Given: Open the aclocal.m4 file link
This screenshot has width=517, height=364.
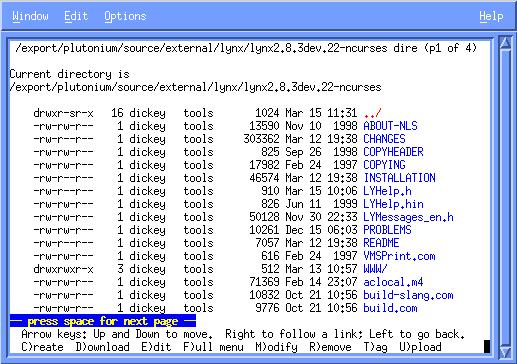Looking at the screenshot, I should pos(393,282).
